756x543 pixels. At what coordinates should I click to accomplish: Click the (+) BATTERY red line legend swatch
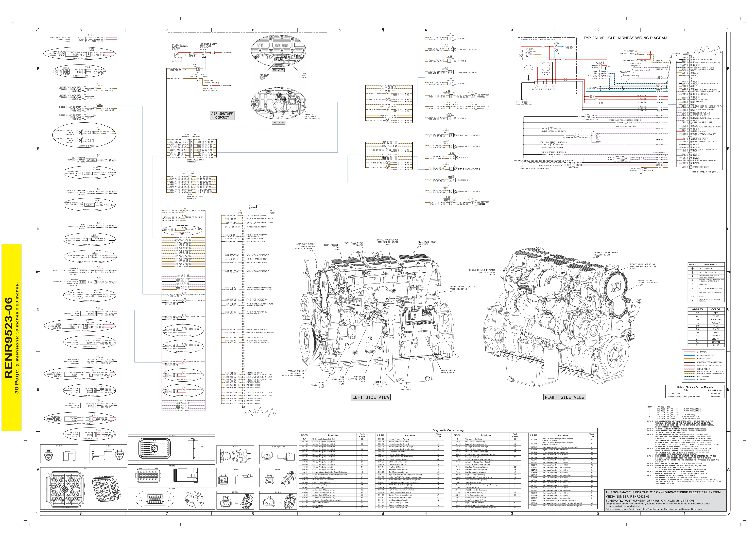coord(689,352)
